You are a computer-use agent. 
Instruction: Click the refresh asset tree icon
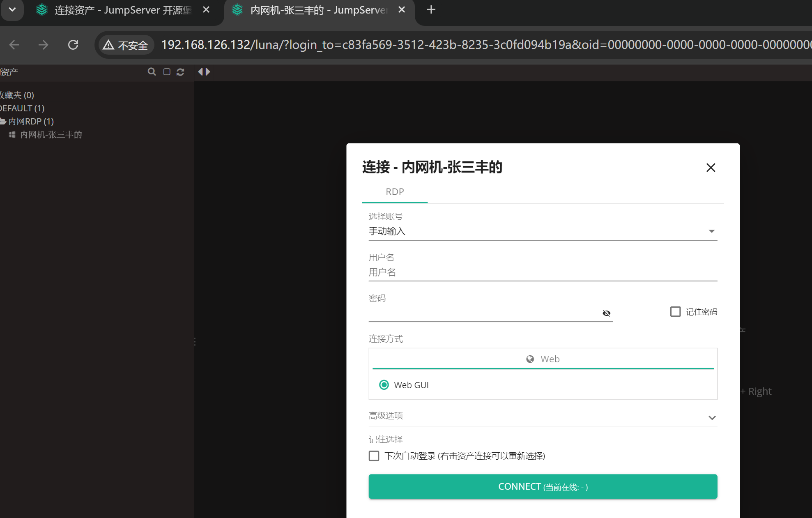180,72
